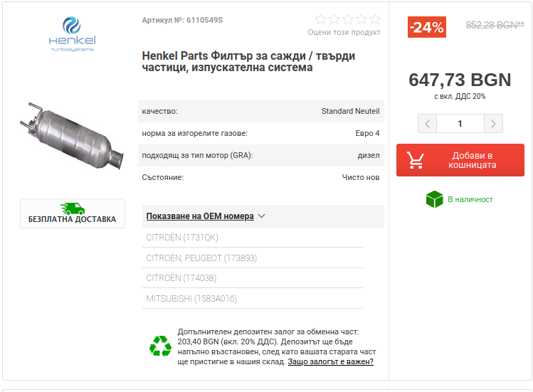Click 'с вкл. ДДС 20%' VAT note
The width and height of the screenshot is (533, 392).
[x=460, y=97]
